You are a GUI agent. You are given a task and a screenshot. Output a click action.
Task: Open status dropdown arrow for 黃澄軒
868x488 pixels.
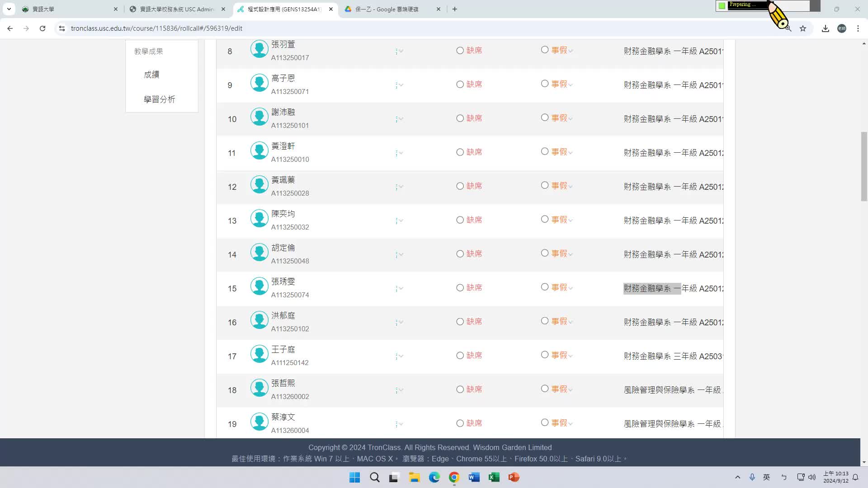coord(401,153)
